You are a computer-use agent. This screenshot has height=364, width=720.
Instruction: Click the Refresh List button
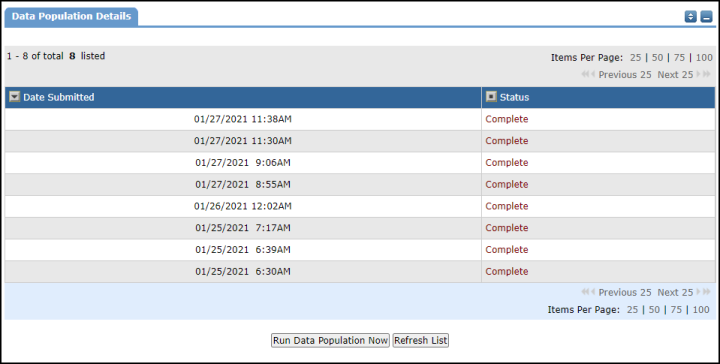point(421,340)
